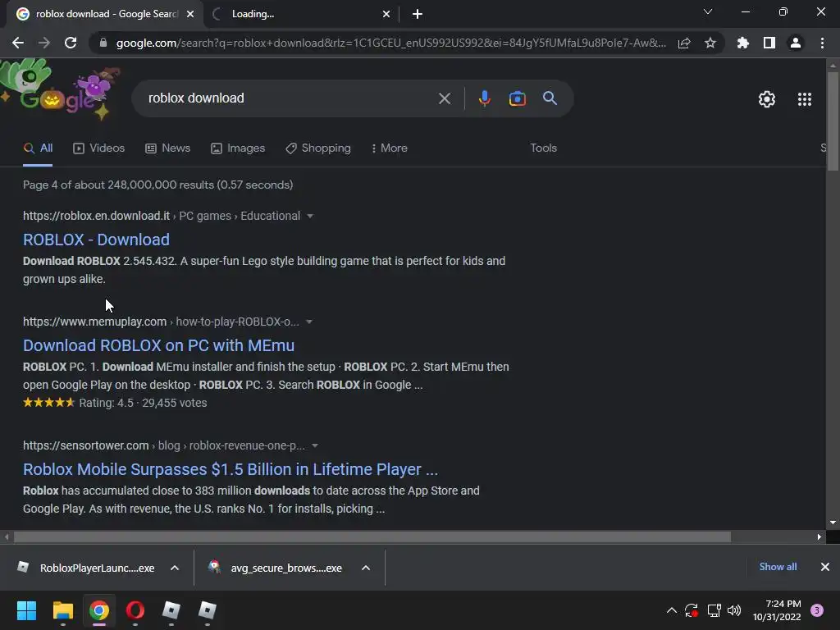Image resolution: width=840 pixels, height=630 pixels.
Task: Open Roblox Mobile Surpasses $1.5 Billion link
Action: click(231, 469)
